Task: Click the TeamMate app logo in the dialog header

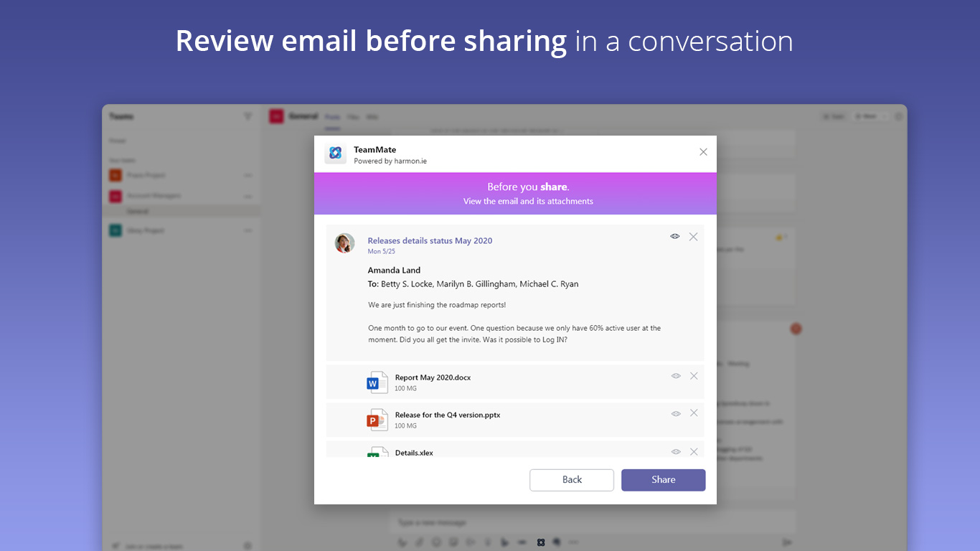Action: tap(335, 154)
